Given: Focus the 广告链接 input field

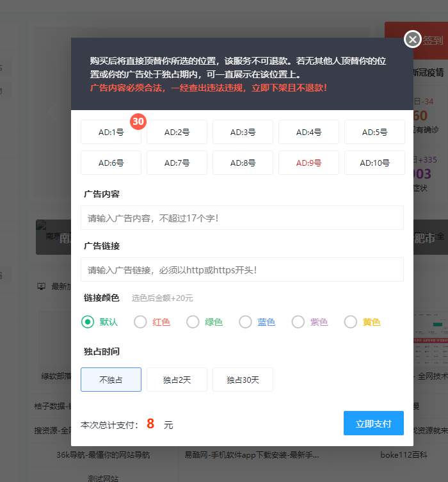Looking at the screenshot, I should coord(242,269).
